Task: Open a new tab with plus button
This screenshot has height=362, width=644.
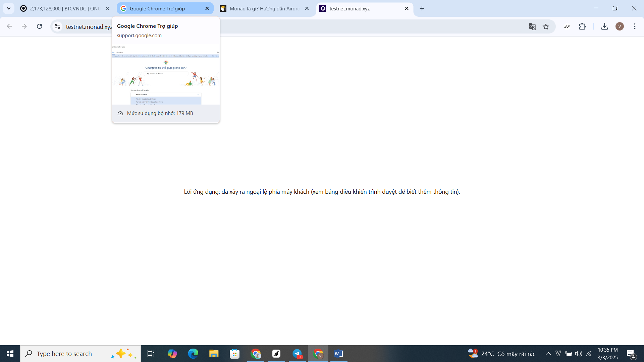Action: 422,8
